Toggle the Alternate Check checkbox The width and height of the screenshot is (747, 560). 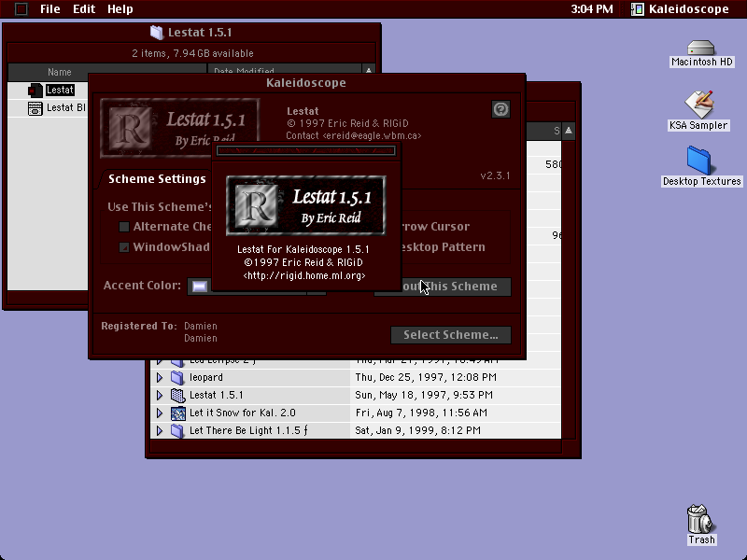pos(124,227)
